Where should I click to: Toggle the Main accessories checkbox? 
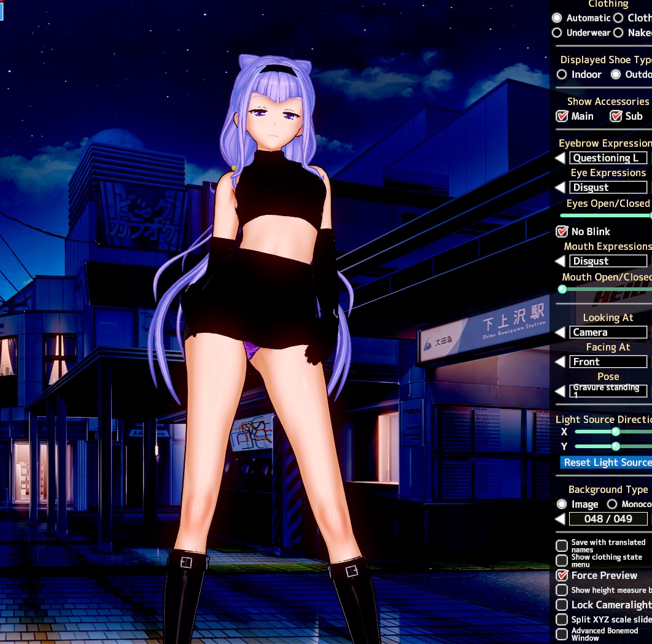pyautogui.click(x=562, y=116)
